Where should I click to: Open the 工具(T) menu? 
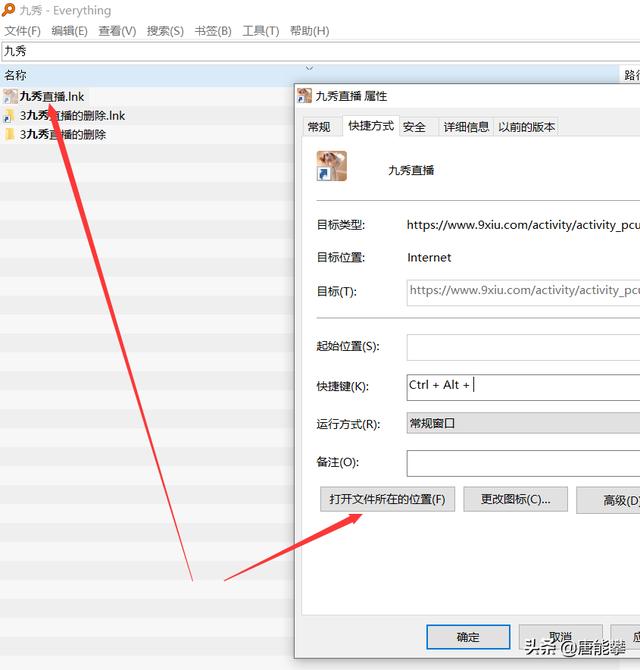pos(261,31)
